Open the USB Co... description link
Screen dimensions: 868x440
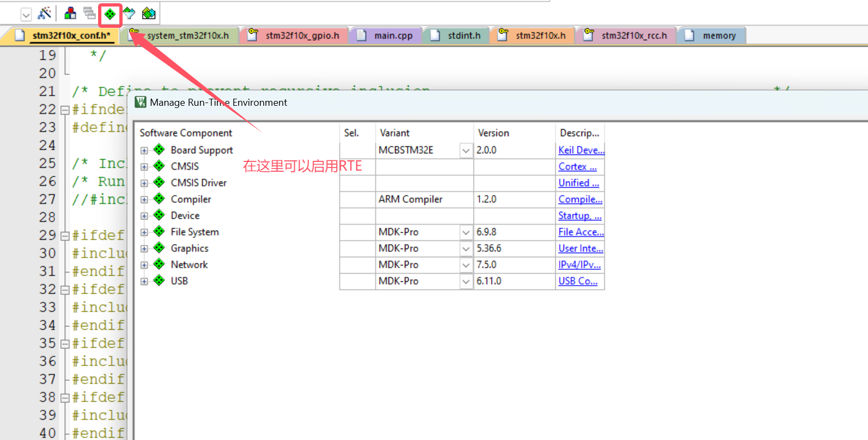pos(578,281)
